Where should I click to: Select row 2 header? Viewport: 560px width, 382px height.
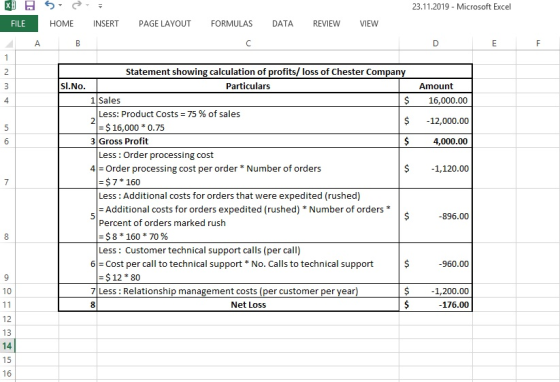click(x=8, y=71)
